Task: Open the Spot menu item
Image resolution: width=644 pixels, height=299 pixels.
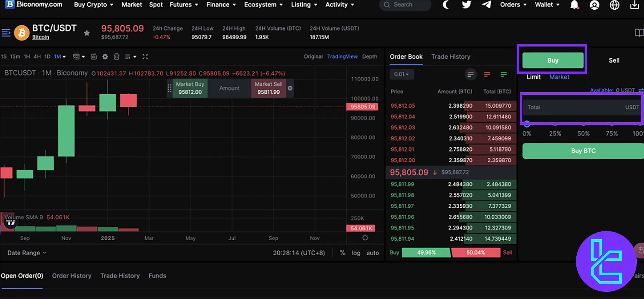Action: click(156, 5)
